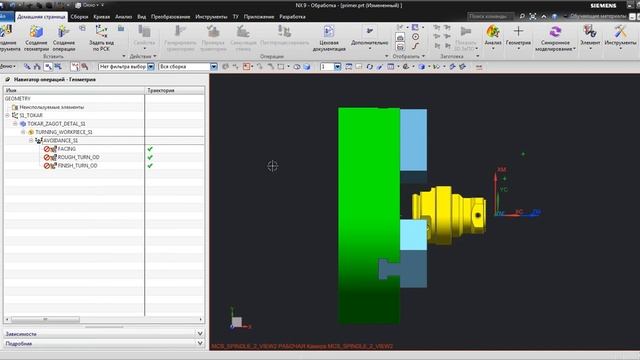Click the command search magnifier icon

[522, 16]
